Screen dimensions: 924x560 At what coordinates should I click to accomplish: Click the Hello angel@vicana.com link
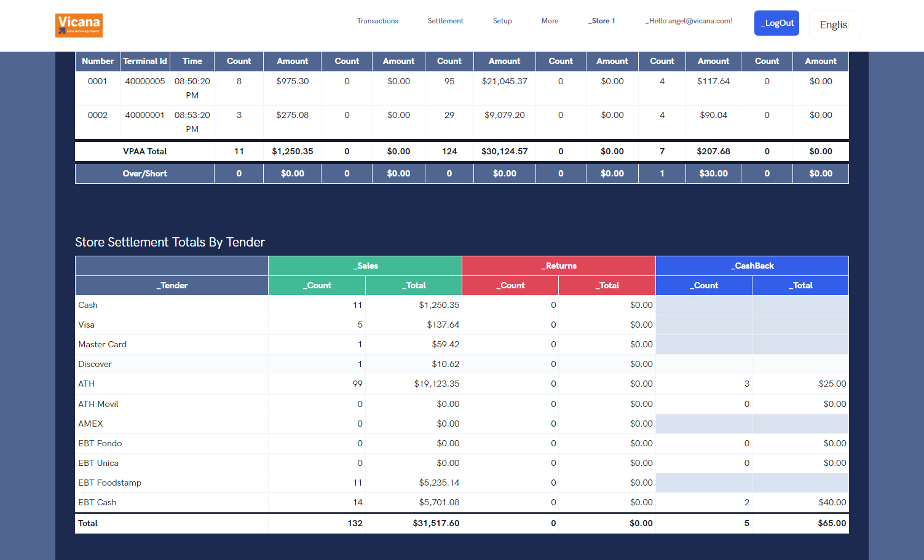pos(689,21)
